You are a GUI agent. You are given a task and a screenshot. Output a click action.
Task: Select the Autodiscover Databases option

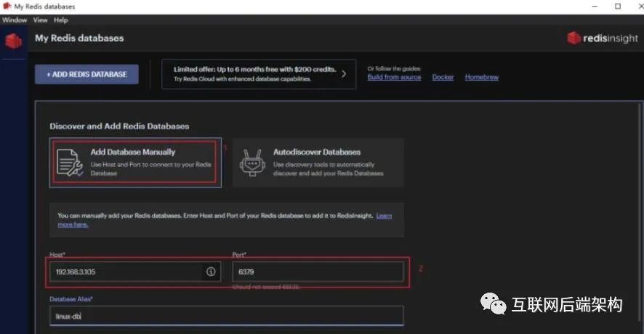(x=318, y=163)
